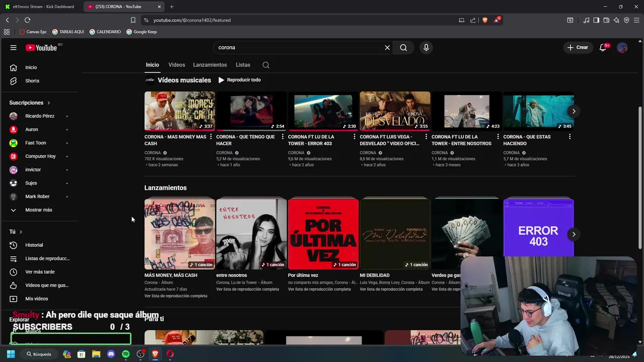Open OBS Studio from the taskbar

point(140,354)
